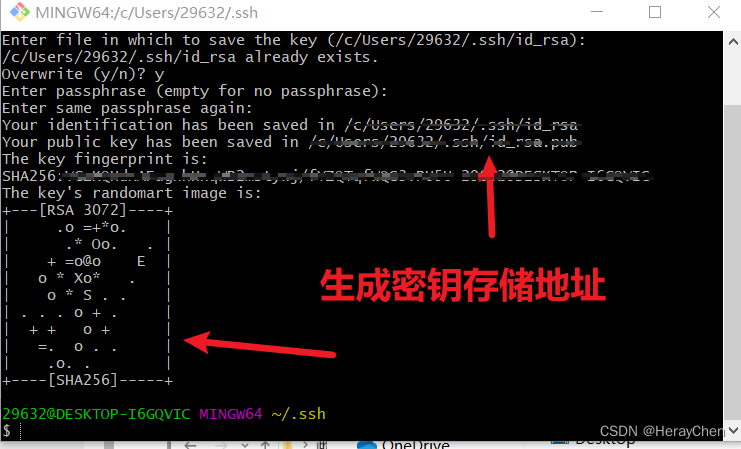Select the Desktop folder icon
Viewport: 741px width, 449px height.
pos(560,443)
